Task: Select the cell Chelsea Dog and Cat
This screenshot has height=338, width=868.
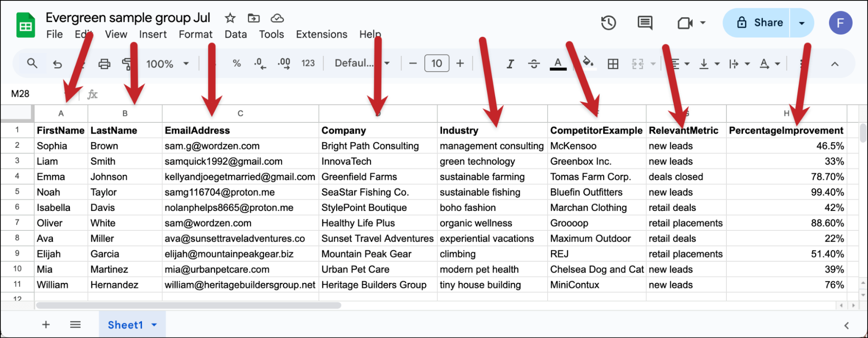Action: click(x=597, y=269)
